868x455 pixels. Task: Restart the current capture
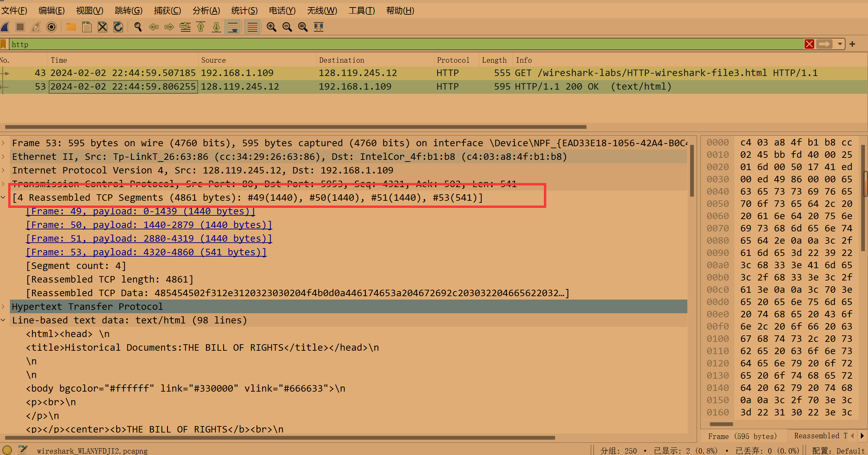pos(36,27)
